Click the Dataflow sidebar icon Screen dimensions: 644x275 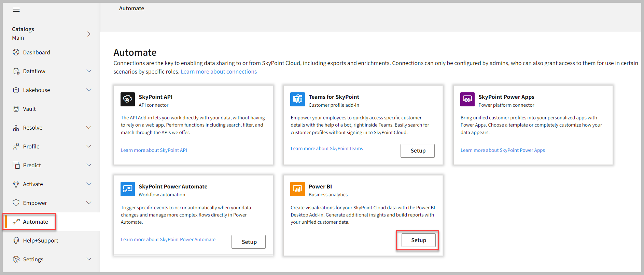point(16,71)
